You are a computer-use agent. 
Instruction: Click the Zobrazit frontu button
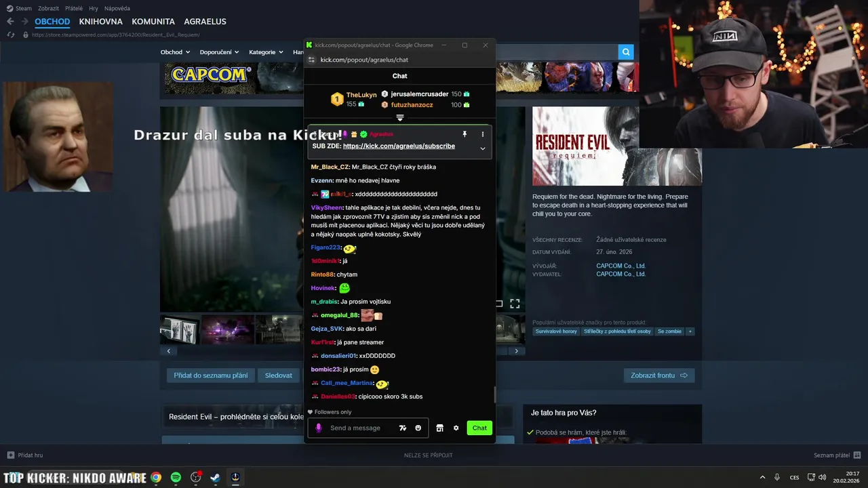(x=659, y=375)
